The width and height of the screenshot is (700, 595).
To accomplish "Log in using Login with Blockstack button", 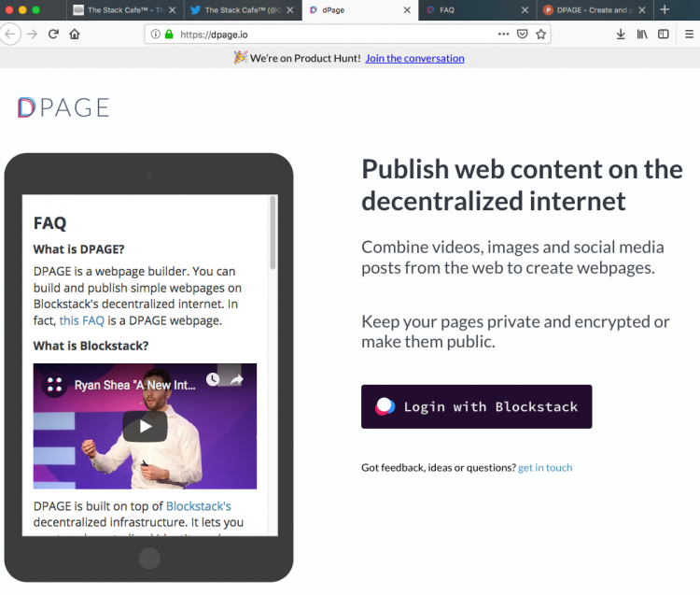I will tap(476, 406).
